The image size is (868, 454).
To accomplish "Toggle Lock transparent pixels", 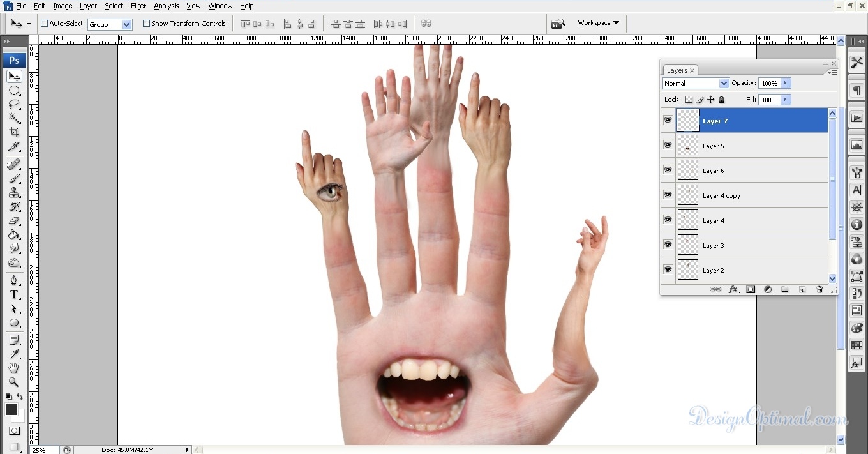I will click(x=689, y=100).
